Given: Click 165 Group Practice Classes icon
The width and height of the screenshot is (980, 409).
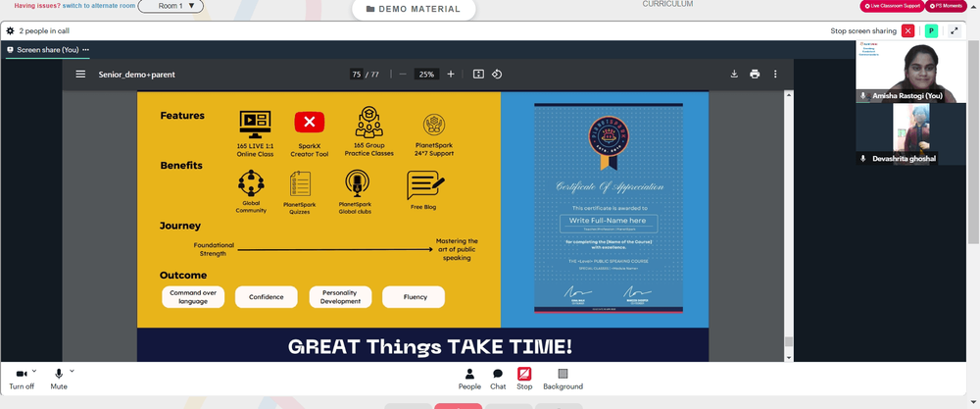Looking at the screenshot, I should click(368, 122).
